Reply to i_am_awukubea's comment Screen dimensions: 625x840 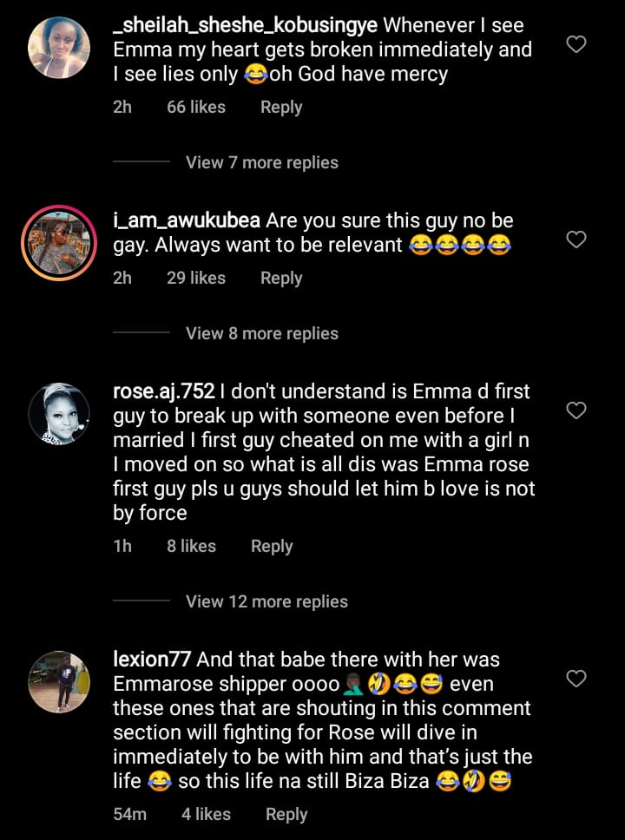click(281, 279)
